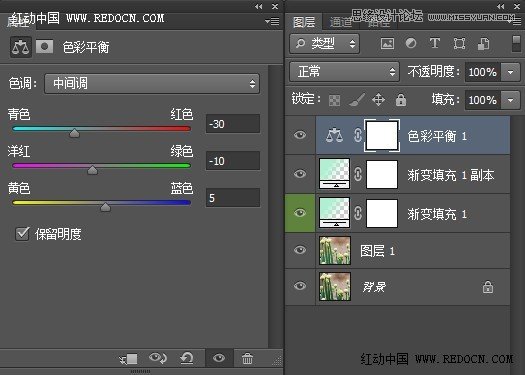Screen dimensions: 525x375
Task: Hide the 图层 1 layer
Action: [x=300, y=250]
